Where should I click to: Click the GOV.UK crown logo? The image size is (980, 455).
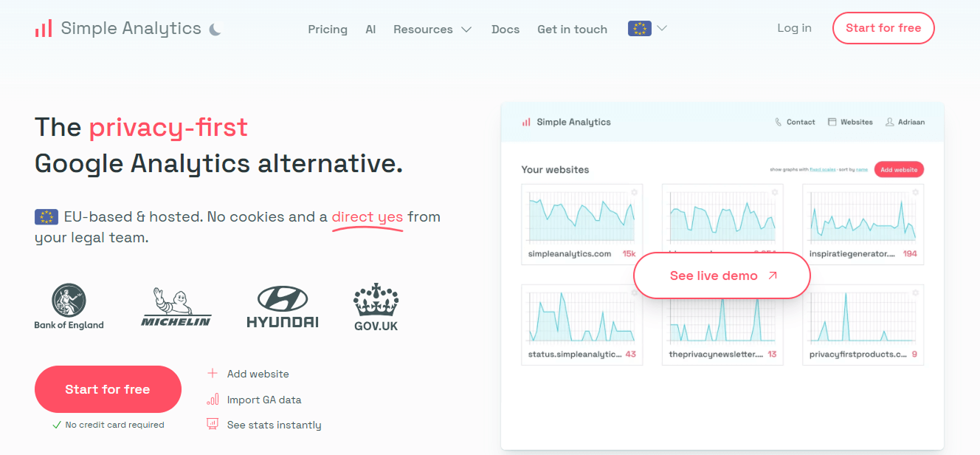376,307
